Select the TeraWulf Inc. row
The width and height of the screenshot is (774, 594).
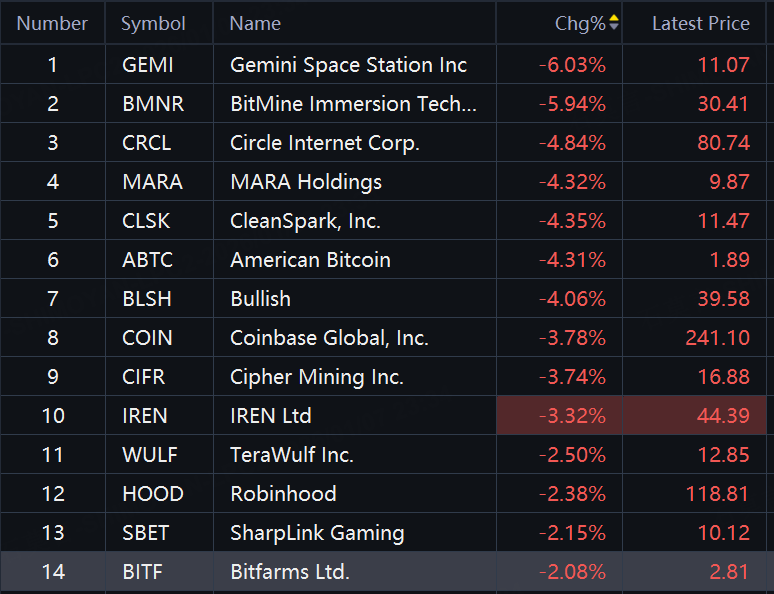click(291, 455)
